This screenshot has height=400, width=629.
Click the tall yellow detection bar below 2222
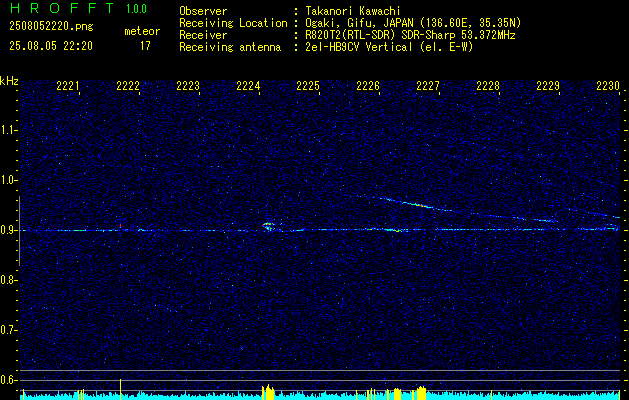point(120,389)
